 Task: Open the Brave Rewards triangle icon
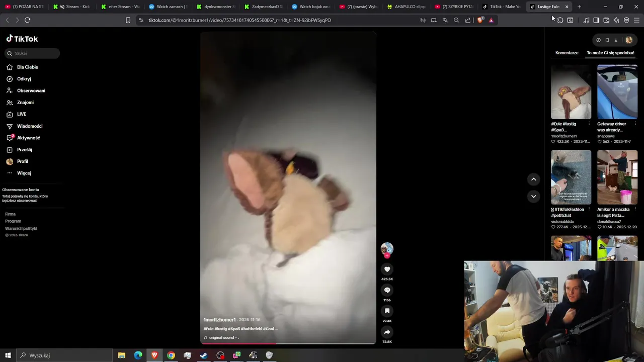coord(491,20)
